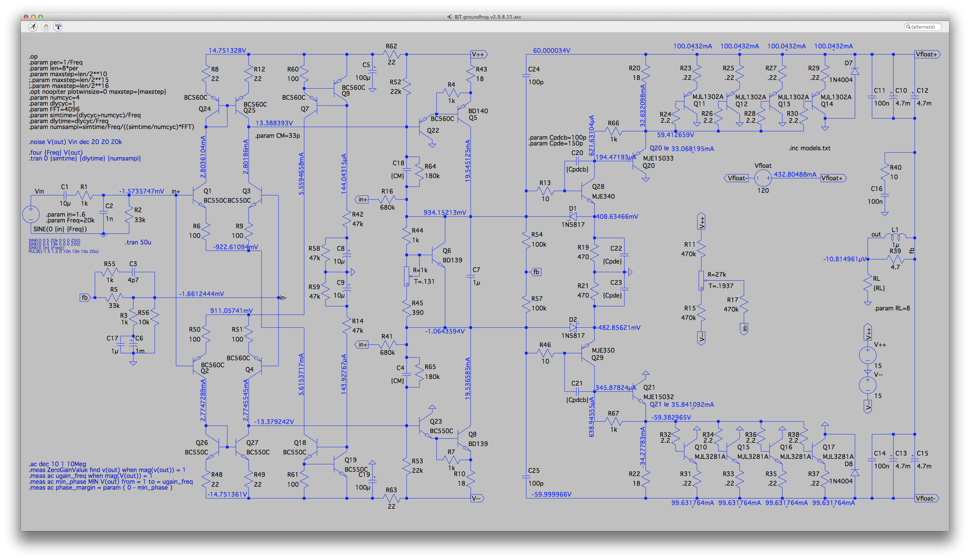Click the fb net flag beside R5
Viewport: 970px width, 560px height.
[x=84, y=298]
